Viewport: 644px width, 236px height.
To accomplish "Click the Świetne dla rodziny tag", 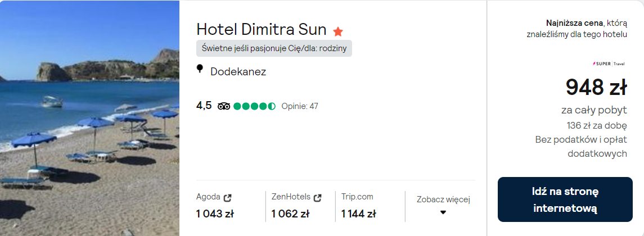I will 274,48.
